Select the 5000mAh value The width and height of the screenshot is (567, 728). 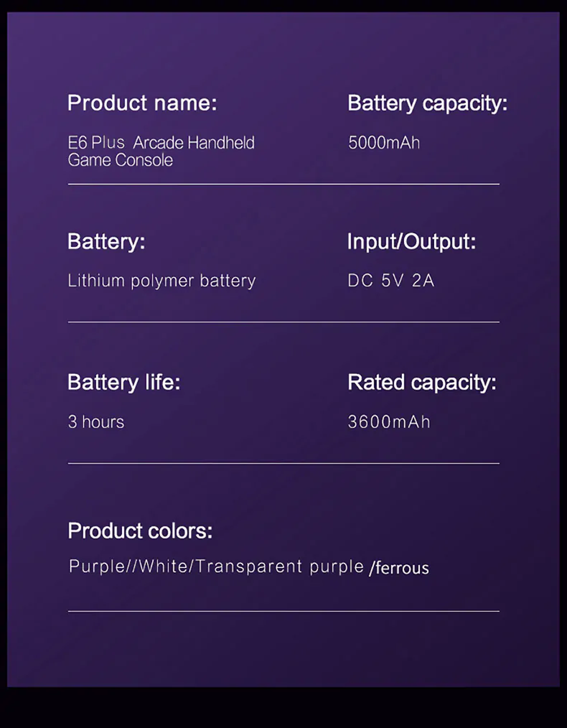[384, 143]
